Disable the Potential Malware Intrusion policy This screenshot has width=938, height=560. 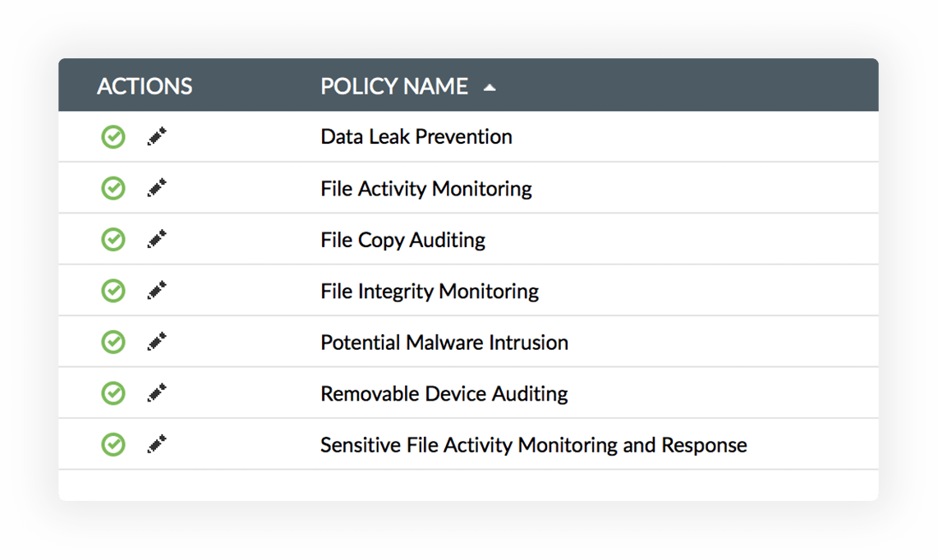coord(113,342)
